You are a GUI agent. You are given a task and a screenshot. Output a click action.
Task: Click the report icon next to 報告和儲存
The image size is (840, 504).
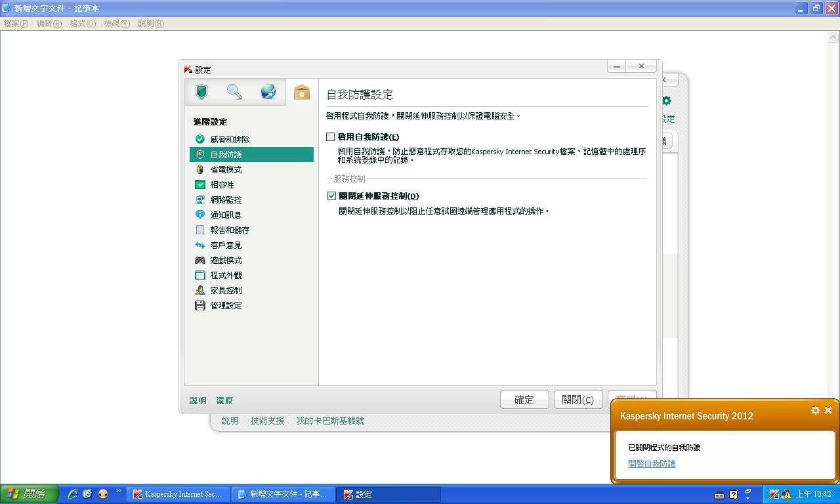pyautogui.click(x=200, y=230)
